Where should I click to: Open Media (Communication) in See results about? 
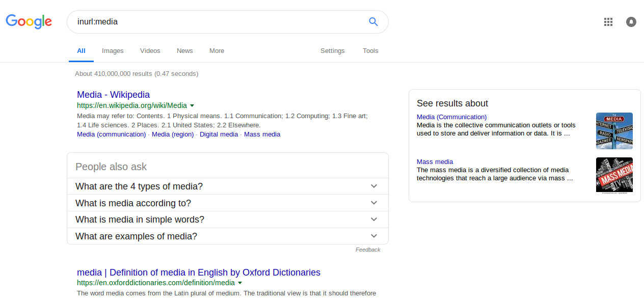point(451,117)
